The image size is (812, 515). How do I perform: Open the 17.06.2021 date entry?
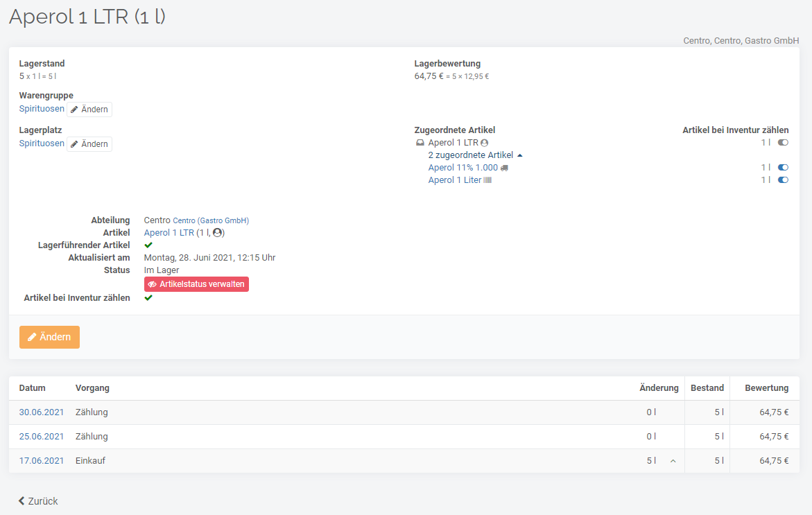[42, 461]
